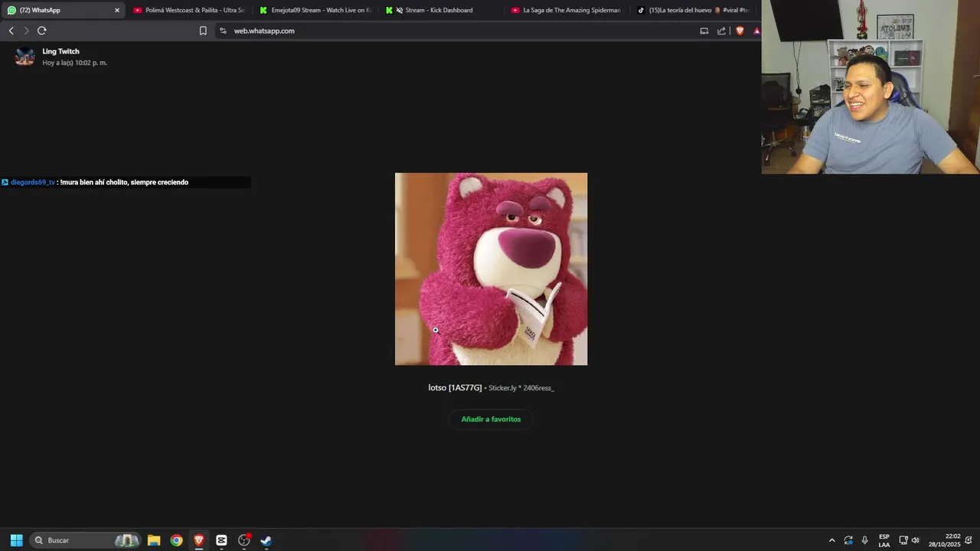Click the browser forward arrow
This screenshot has height=551, width=980.
coord(26,31)
